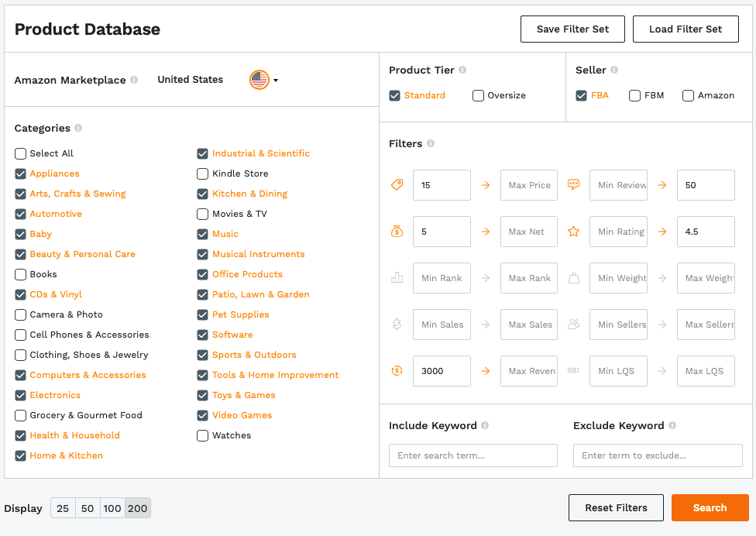Run the orange Search button
Screen dimensions: 756x536
pos(710,507)
